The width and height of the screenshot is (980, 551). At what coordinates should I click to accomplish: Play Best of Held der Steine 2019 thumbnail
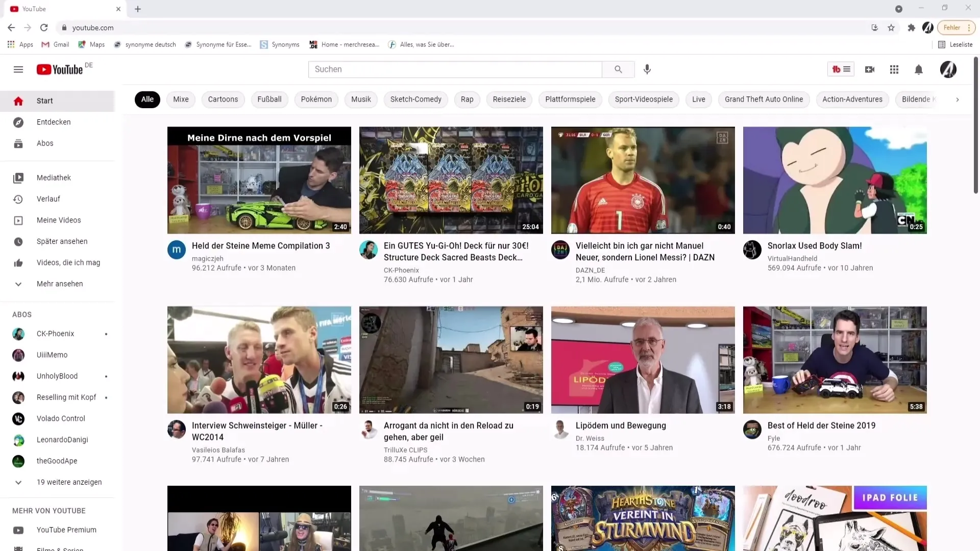pyautogui.click(x=835, y=360)
